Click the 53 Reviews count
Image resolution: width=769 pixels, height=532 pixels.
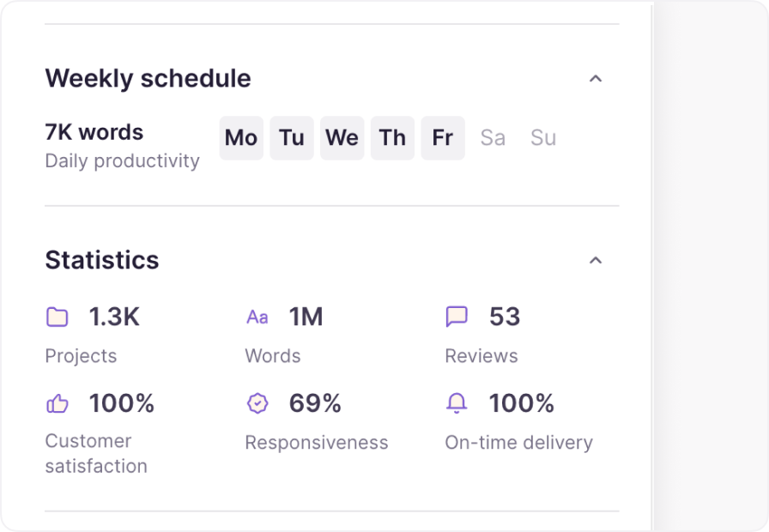505,317
